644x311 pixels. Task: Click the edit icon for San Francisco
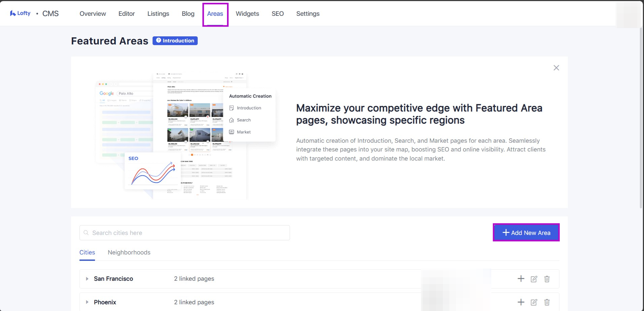[534, 279]
